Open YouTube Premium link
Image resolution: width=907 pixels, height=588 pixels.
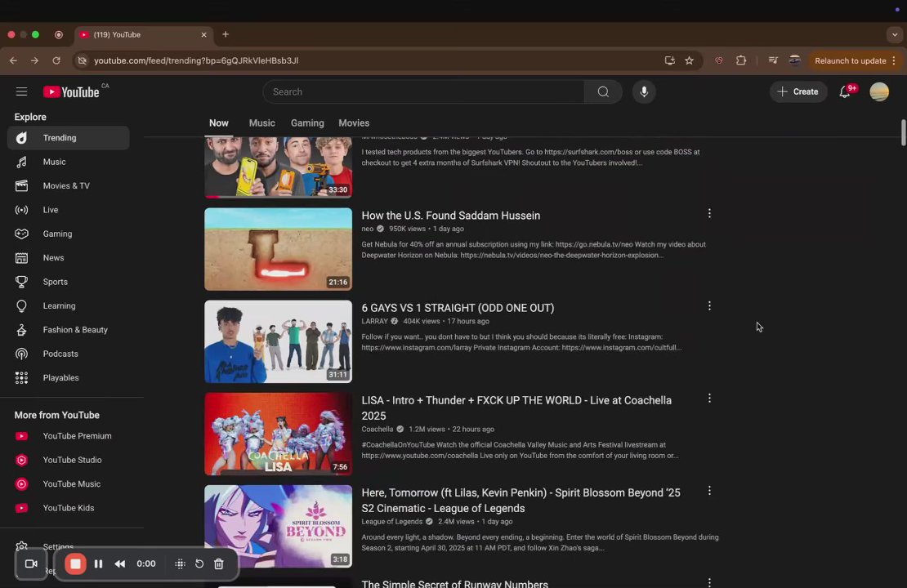click(x=69, y=436)
